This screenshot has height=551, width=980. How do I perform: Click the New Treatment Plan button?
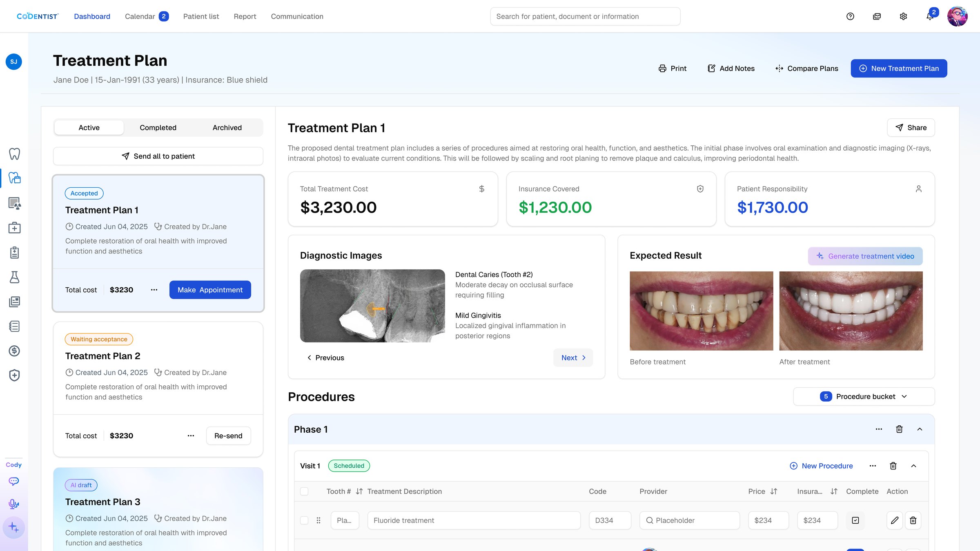pos(899,68)
